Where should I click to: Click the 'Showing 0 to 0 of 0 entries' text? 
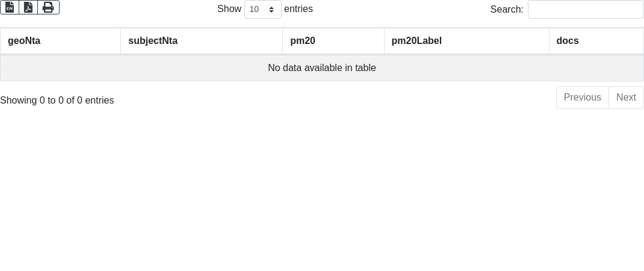click(57, 101)
